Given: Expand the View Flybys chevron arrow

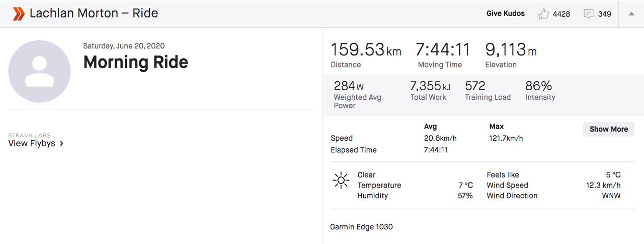Looking at the screenshot, I should (x=61, y=144).
